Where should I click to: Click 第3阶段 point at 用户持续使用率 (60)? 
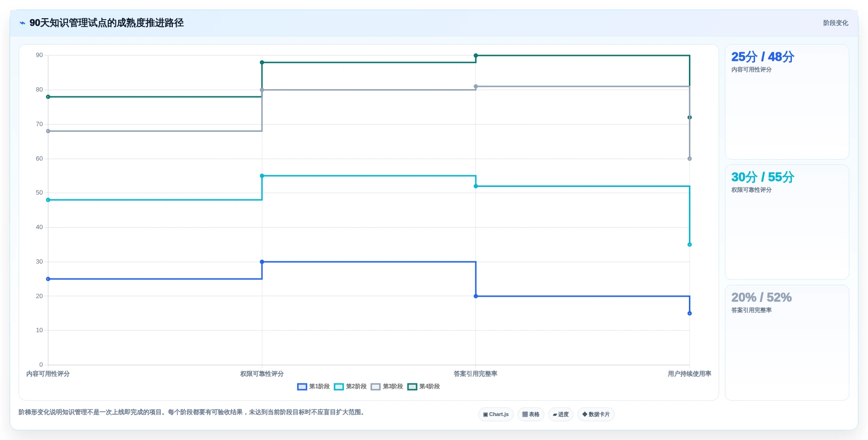689,159
